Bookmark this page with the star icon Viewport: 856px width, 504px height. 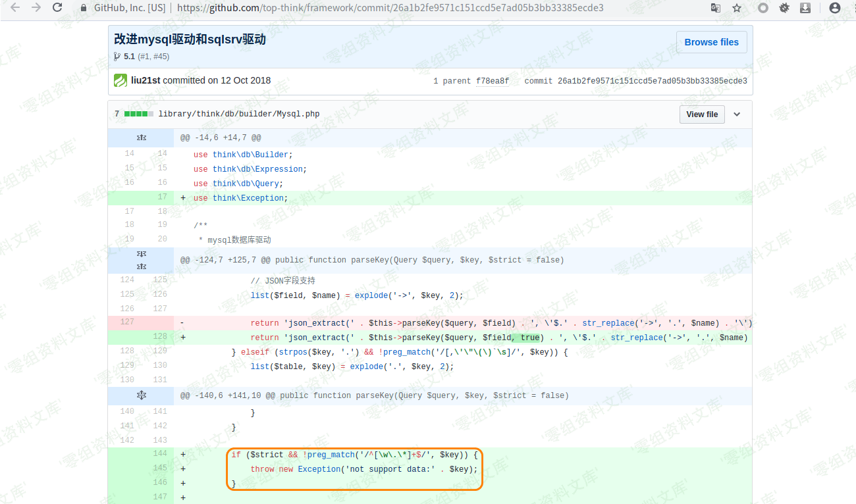tap(737, 8)
